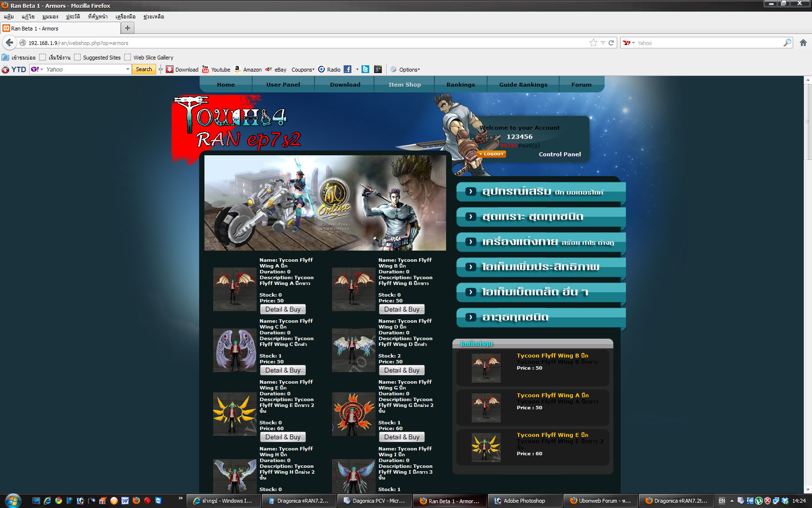This screenshot has width=812, height=508.
Task: Open the Item Shop navigation tab
Action: [405, 85]
